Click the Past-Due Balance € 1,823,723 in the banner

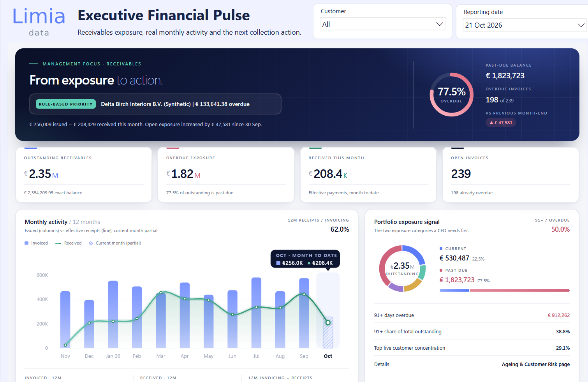[x=505, y=76]
